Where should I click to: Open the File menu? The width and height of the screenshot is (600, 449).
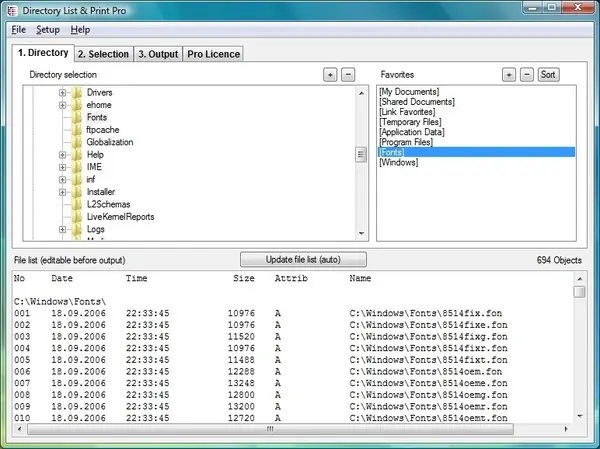(18, 30)
